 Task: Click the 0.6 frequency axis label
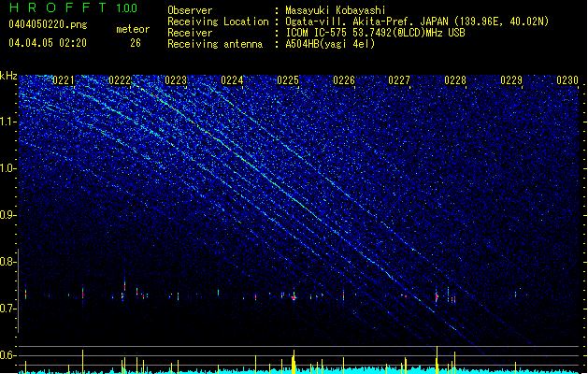(8, 355)
